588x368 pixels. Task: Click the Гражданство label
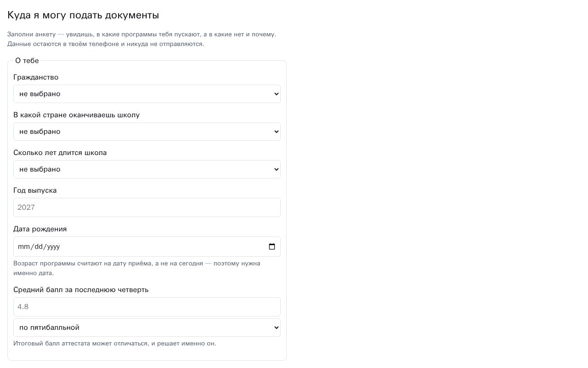tap(36, 77)
